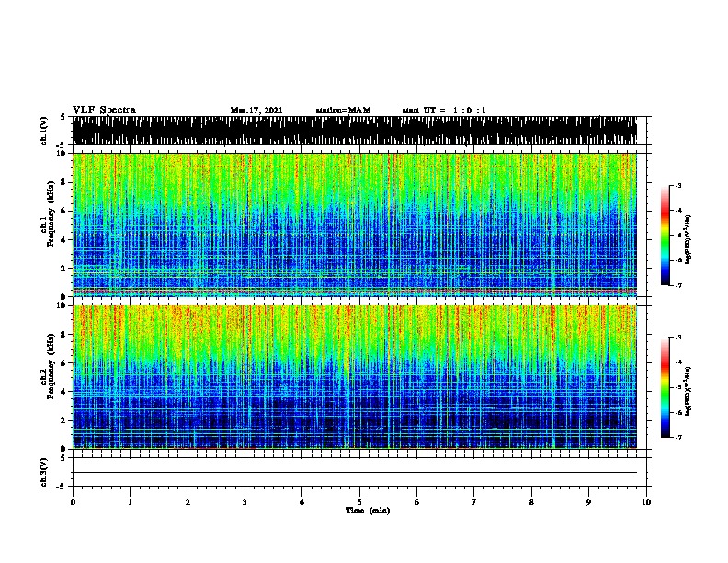Click the ch.2 frequency tick label '4'
This screenshot has width=728, height=563.
64,392
